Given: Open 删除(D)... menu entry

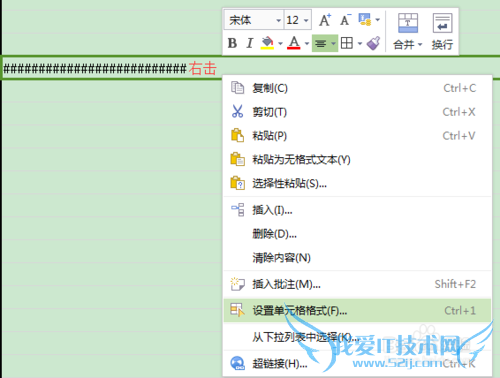Looking at the screenshot, I should pos(357,234).
